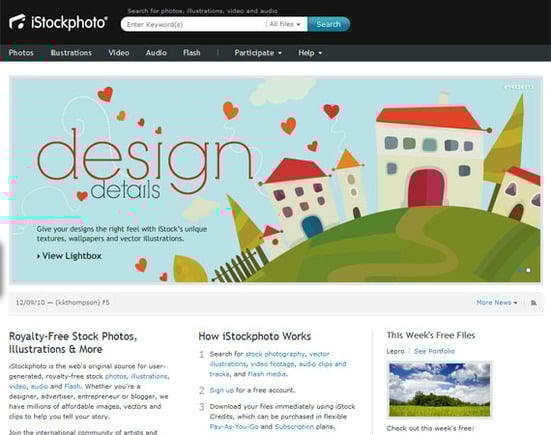Switch to the Illustrations tab

(71, 53)
